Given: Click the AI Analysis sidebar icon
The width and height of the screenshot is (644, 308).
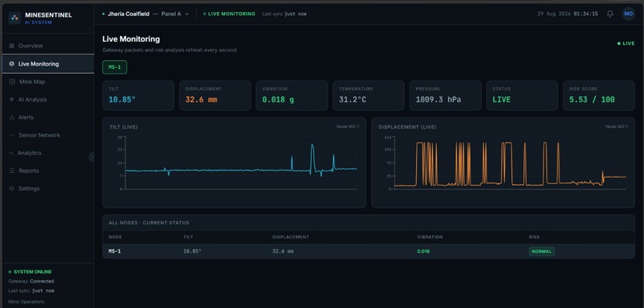Looking at the screenshot, I should (11, 99).
